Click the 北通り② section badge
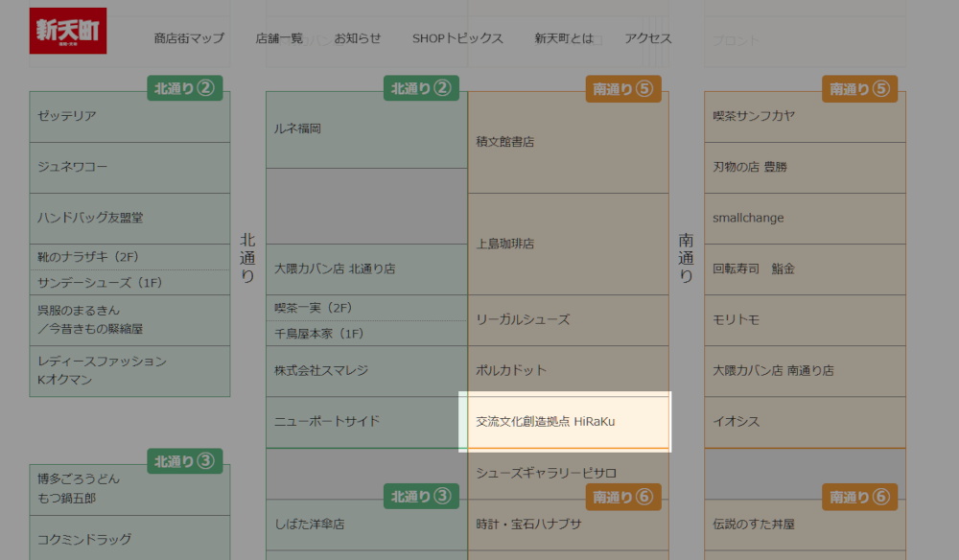Screen dimensions: 959x560 pyautogui.click(x=183, y=87)
